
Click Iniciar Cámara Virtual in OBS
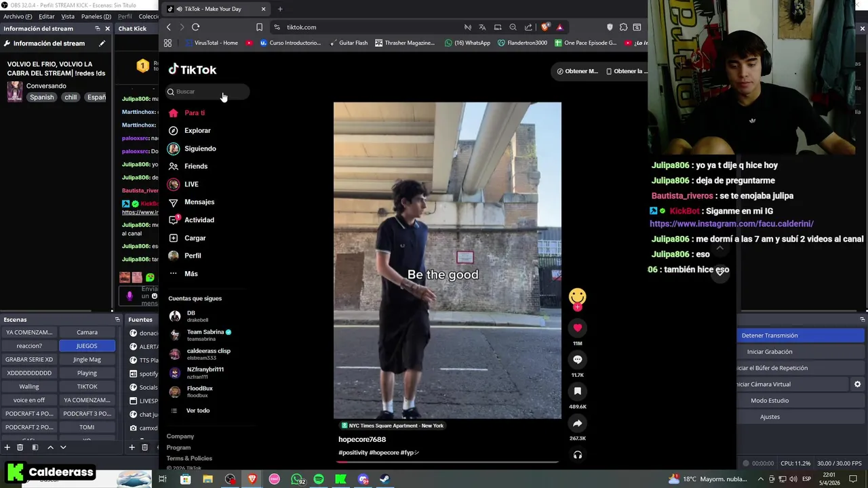click(791, 384)
